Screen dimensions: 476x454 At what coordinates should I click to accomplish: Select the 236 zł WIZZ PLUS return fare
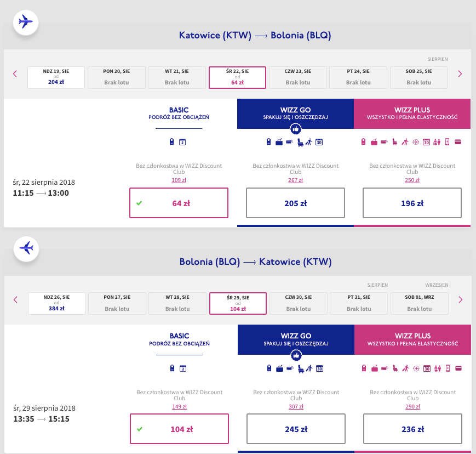click(x=412, y=429)
